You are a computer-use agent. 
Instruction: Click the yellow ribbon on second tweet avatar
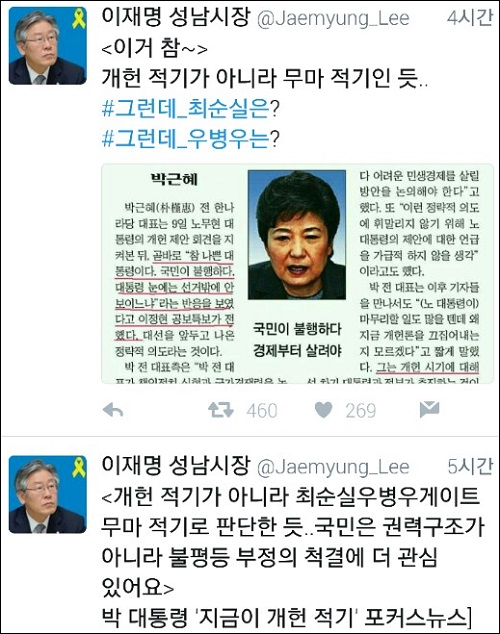click(x=79, y=467)
